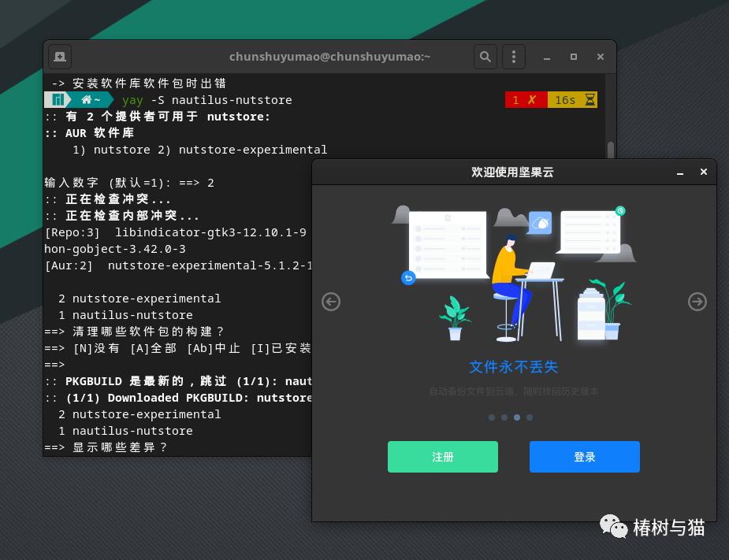Minimize the terminal window
The image size is (729, 560).
[x=547, y=57]
